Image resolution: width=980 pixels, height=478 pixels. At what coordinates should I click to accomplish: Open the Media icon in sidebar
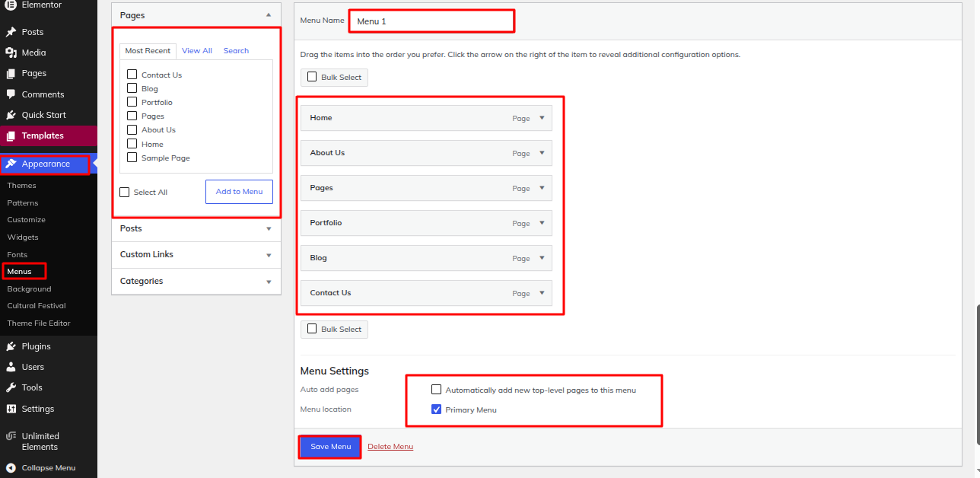click(11, 53)
